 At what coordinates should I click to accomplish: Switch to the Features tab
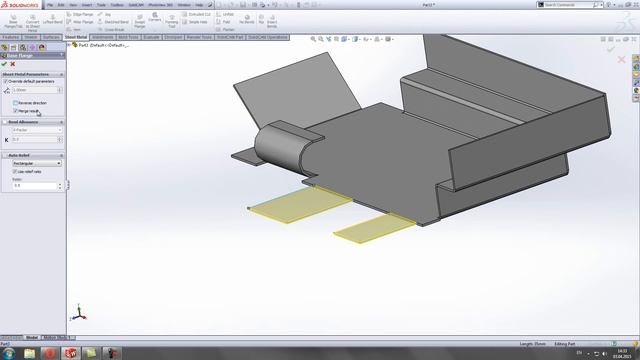(x=11, y=37)
